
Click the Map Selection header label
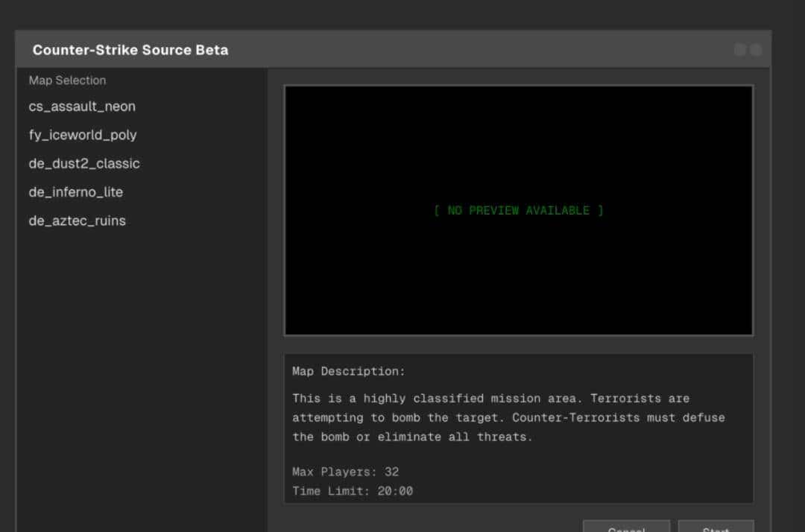pyautogui.click(x=67, y=80)
